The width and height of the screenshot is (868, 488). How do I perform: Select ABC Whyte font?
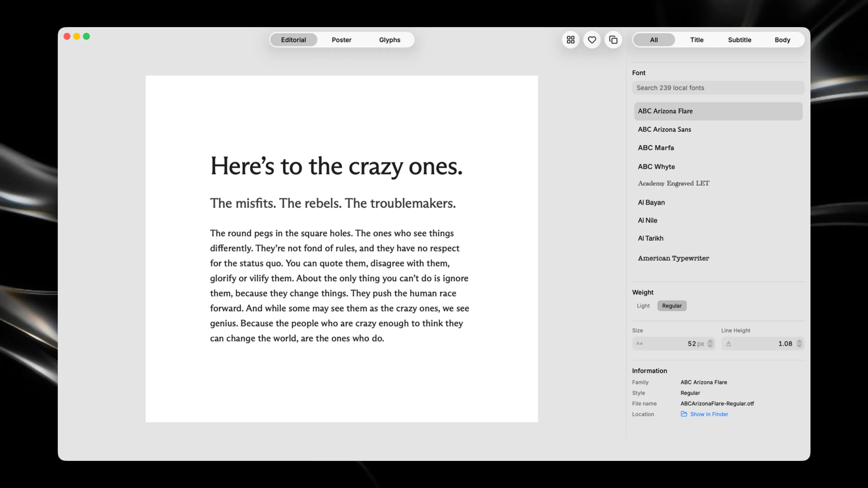718,167
